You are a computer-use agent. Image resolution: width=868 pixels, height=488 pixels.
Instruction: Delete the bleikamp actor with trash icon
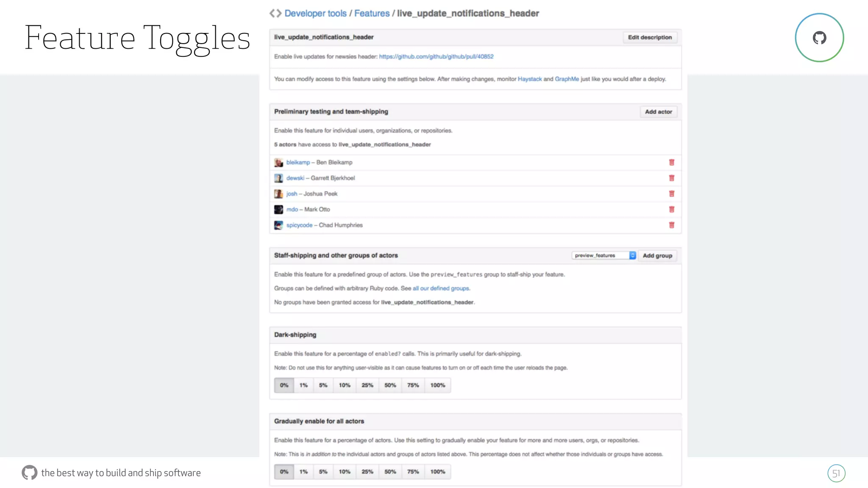(671, 162)
